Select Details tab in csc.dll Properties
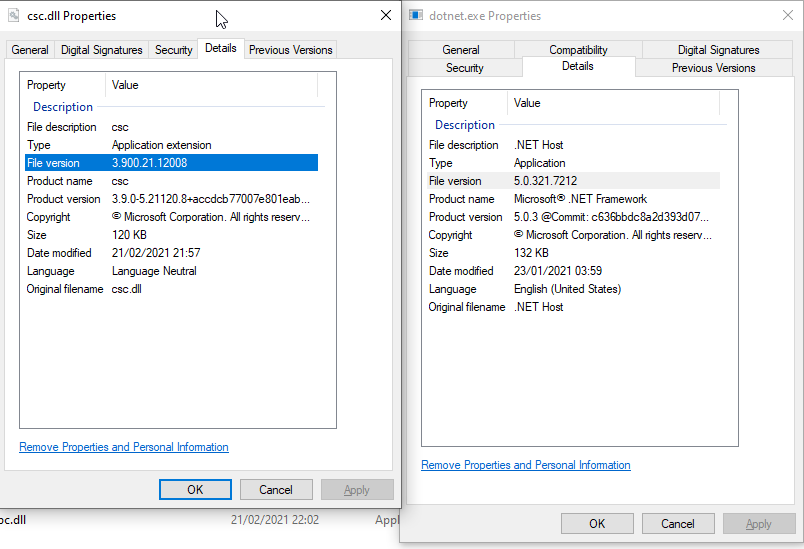The width and height of the screenshot is (804, 549). [221, 48]
